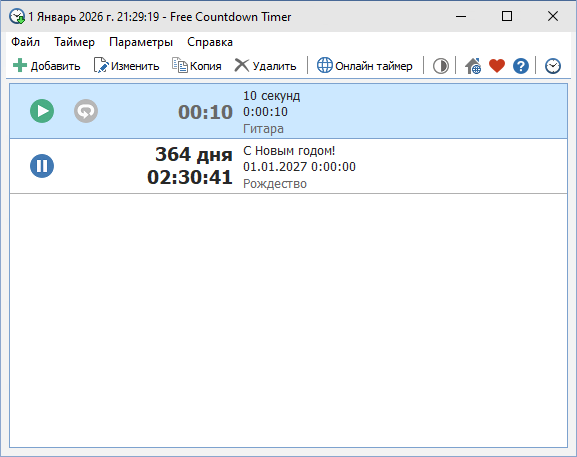This screenshot has width=577, height=457.
Task: Select the 10 секунд timer title
Action: pos(272,96)
